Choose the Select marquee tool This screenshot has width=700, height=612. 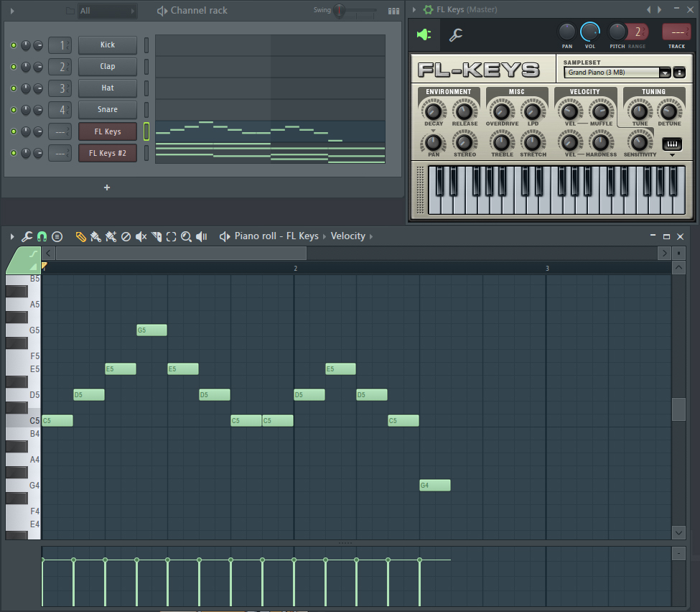(172, 236)
